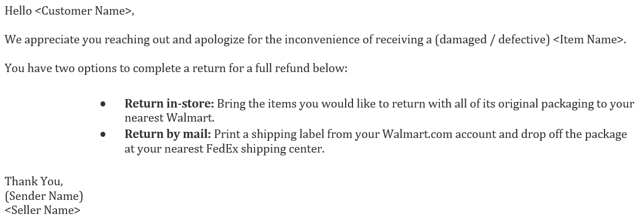Click the (Sender Name) placeholder

[43, 196]
